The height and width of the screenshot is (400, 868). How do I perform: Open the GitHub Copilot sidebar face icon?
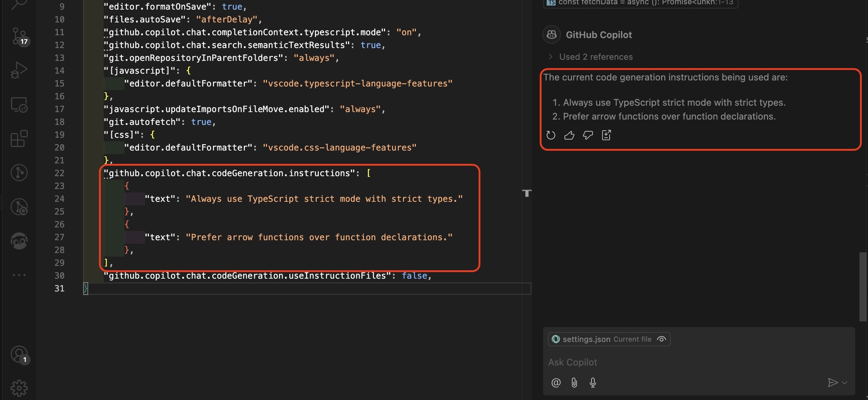pyautogui.click(x=19, y=241)
